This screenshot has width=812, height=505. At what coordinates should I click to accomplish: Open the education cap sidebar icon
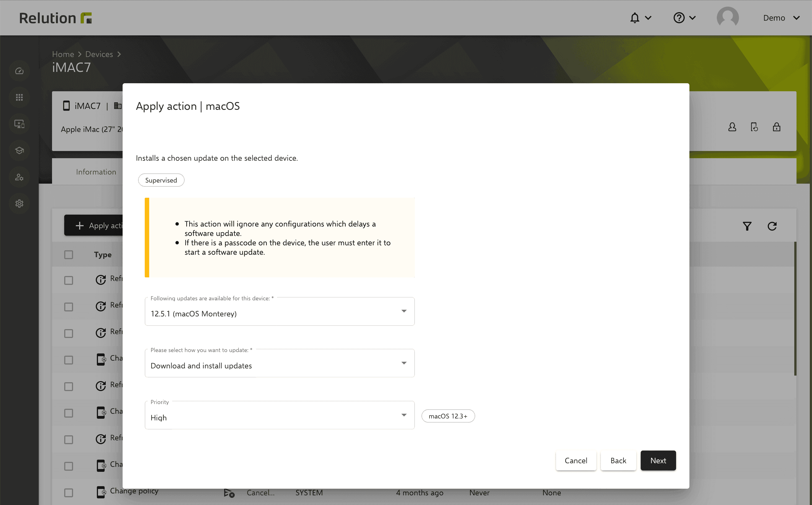[x=19, y=150]
